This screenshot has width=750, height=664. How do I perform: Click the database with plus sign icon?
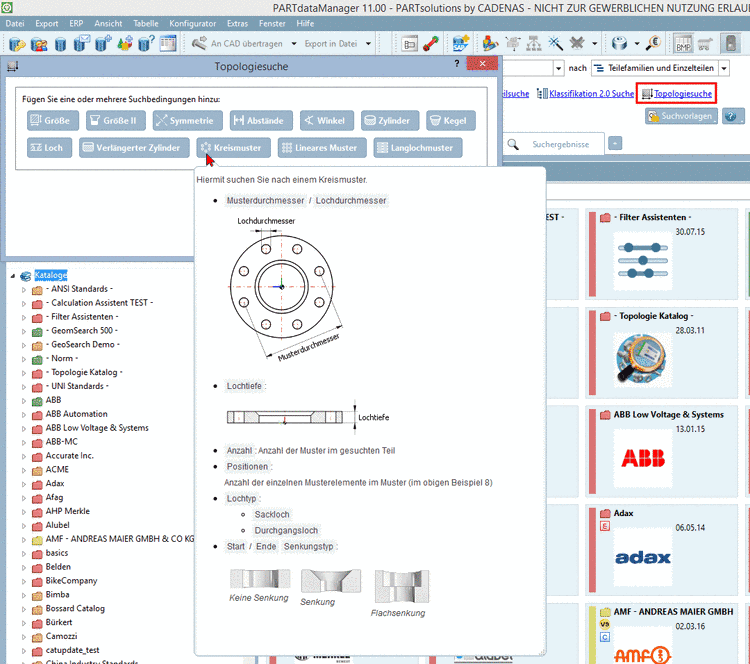point(103,44)
